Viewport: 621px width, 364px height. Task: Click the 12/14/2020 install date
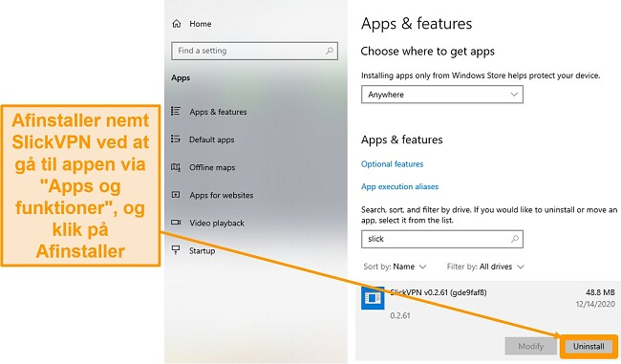click(595, 304)
